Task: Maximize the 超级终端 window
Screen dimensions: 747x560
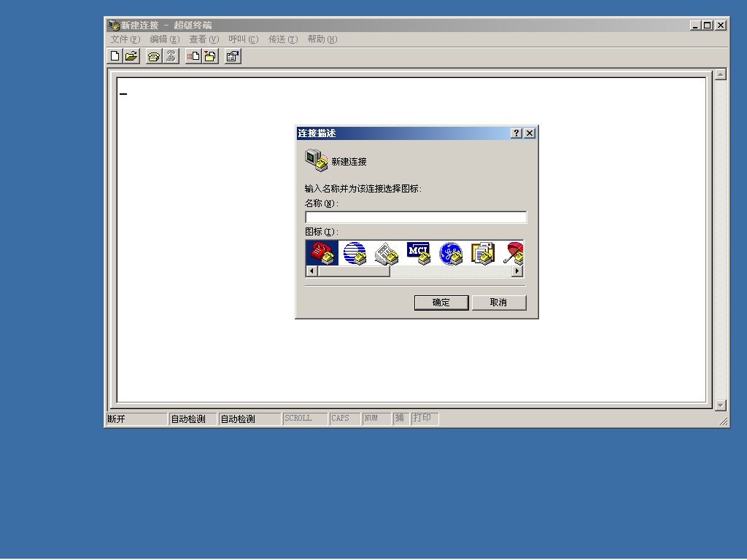Action: (x=708, y=26)
